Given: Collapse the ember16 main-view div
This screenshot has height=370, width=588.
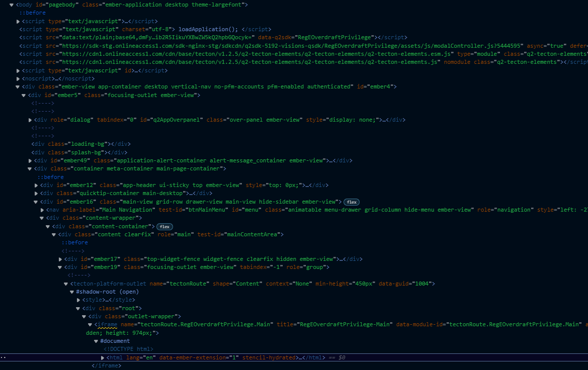Looking at the screenshot, I should [36, 202].
